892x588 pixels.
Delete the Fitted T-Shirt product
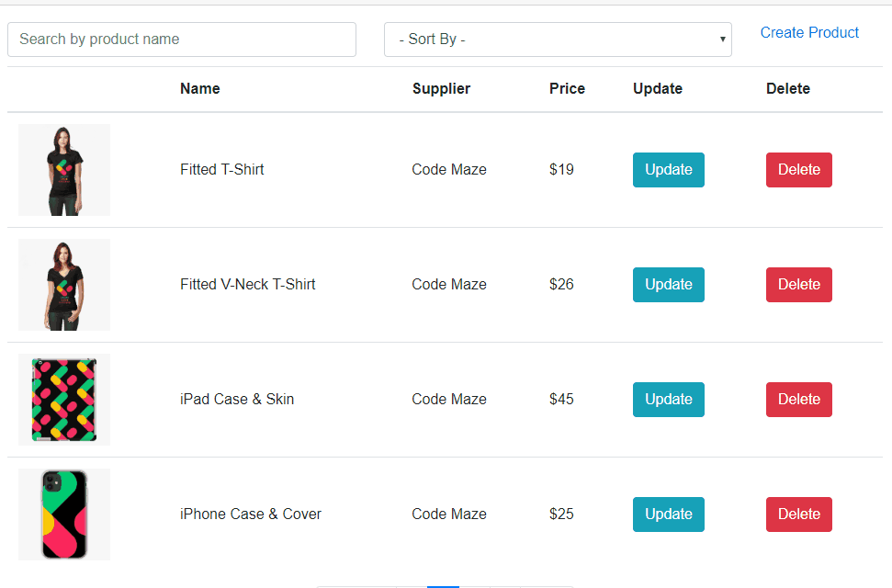click(x=799, y=170)
